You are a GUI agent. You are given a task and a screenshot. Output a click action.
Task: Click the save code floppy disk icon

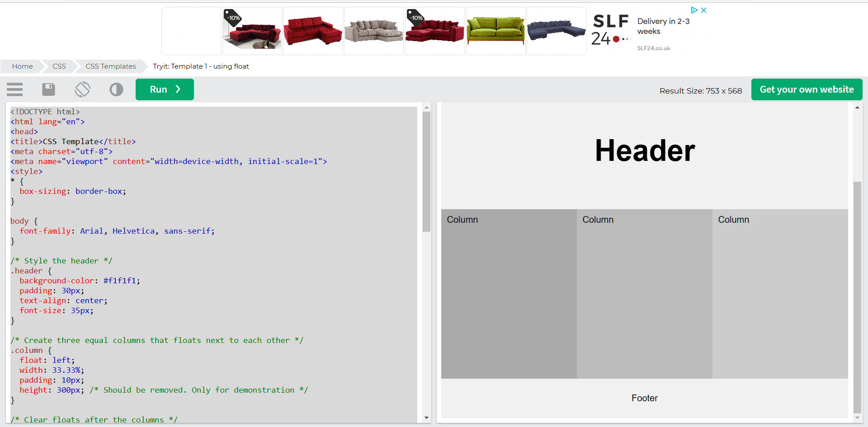point(48,89)
